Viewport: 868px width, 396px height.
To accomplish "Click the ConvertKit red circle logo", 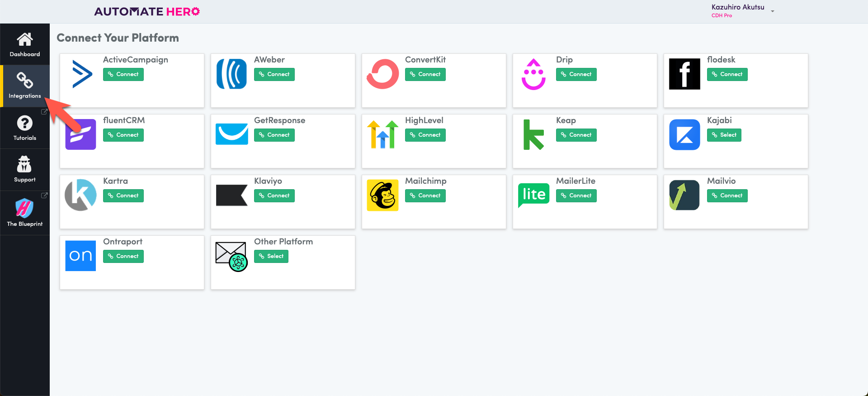I will [382, 74].
